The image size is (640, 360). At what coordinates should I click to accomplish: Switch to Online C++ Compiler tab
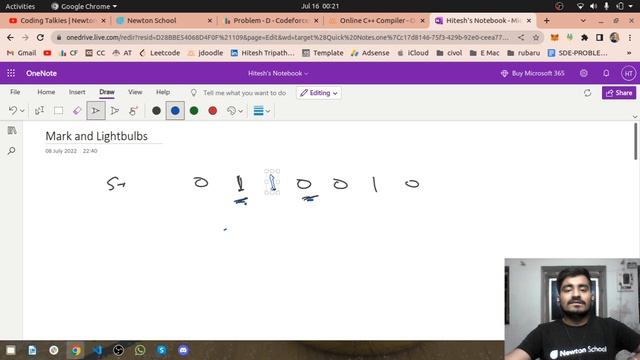click(x=377, y=20)
